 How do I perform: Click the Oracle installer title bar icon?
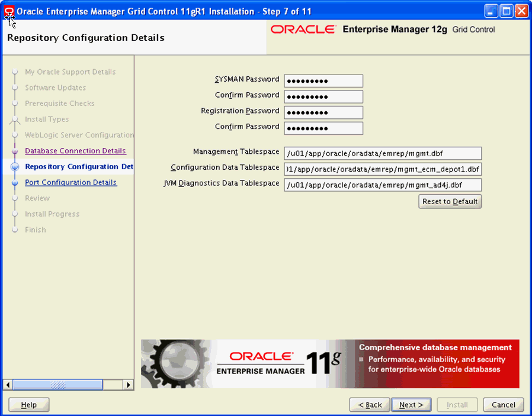[x=9, y=11]
